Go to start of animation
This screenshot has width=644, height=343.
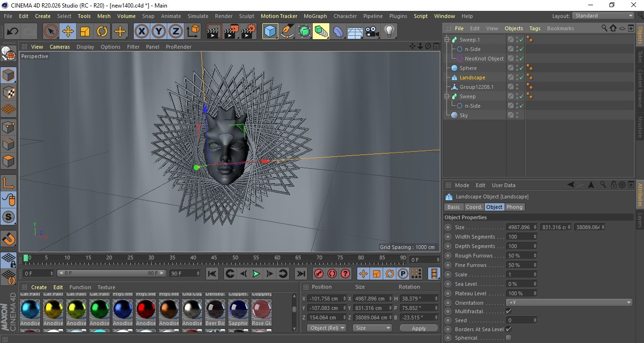[x=212, y=274]
